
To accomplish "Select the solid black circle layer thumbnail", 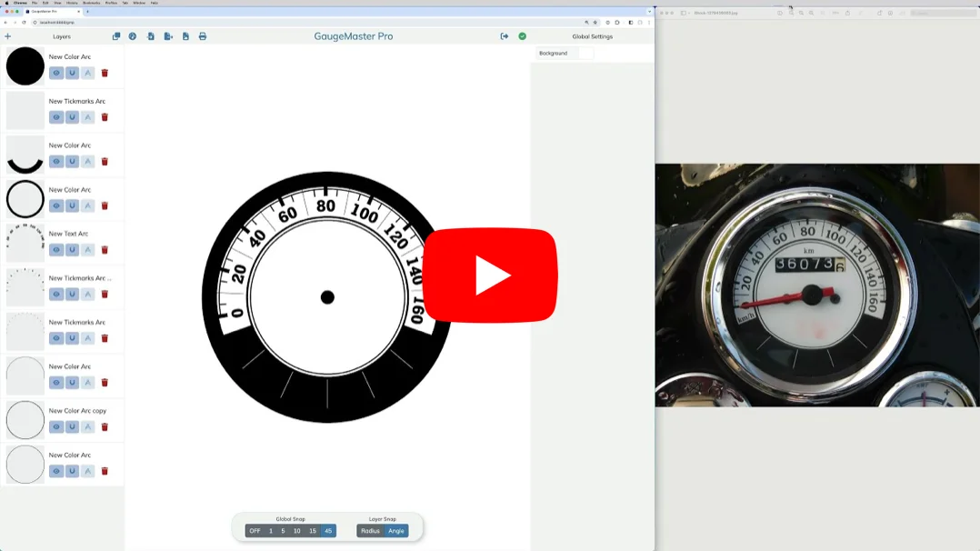I will click(25, 66).
